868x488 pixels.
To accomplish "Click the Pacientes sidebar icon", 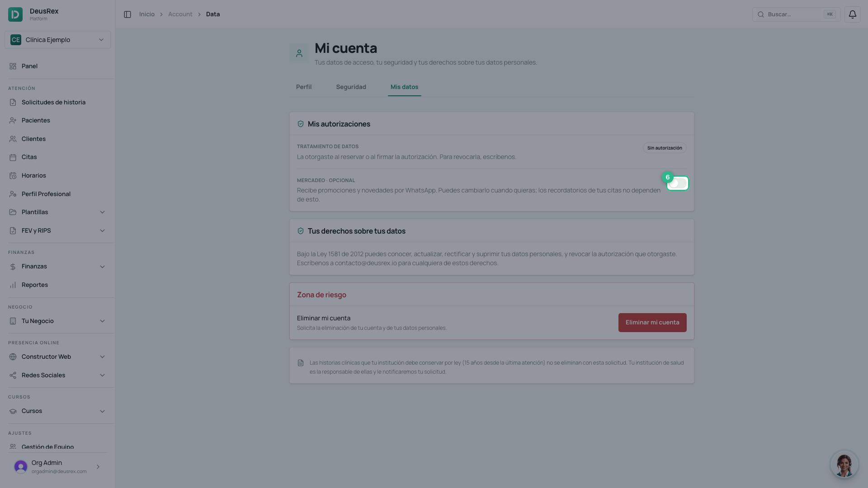I will pos(13,121).
